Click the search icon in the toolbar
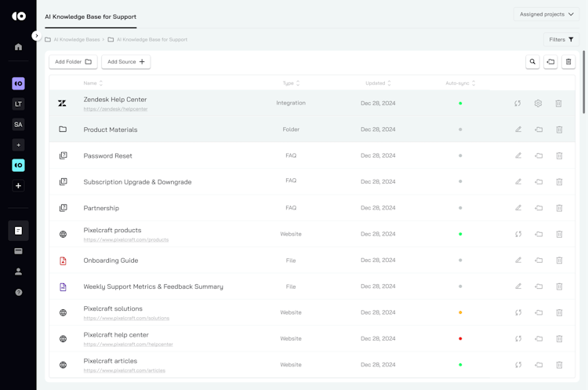 click(532, 62)
